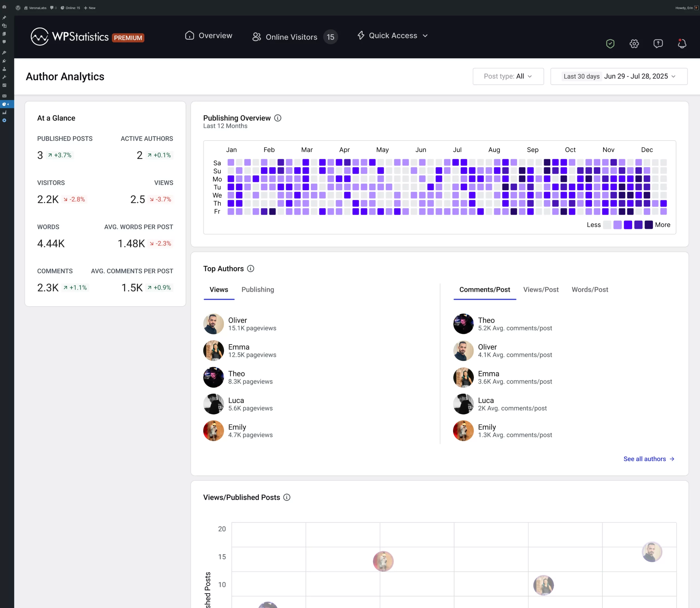
Task: Click the WordPress logo in admin bar
Action: pyautogui.click(x=18, y=8)
